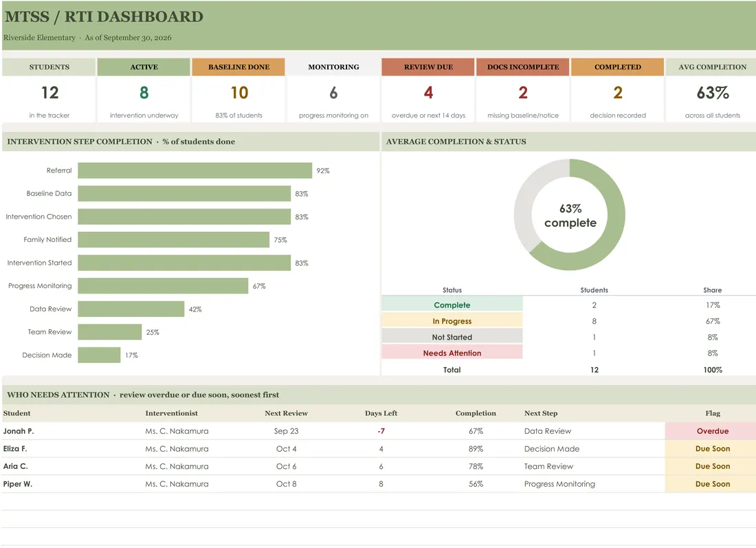Click student name Eliza F.
756x548 pixels.
pyautogui.click(x=15, y=448)
